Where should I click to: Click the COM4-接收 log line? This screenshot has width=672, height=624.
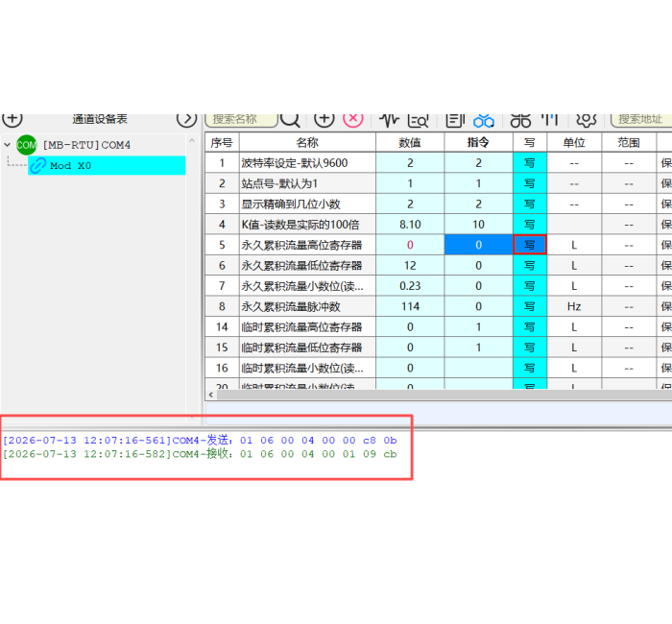coord(200,454)
